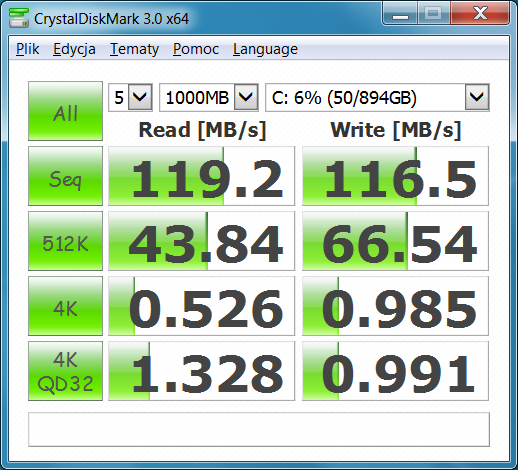Run all benchmarks with All button
518x470 pixels.
65,111
